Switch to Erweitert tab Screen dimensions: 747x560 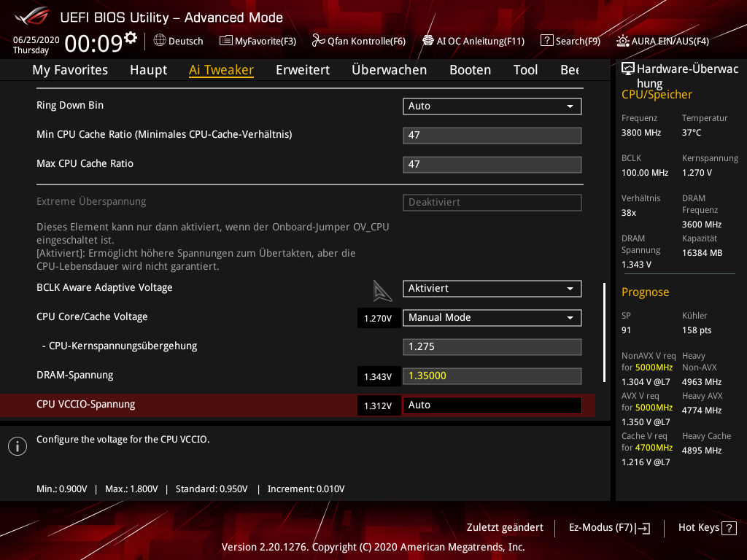tap(303, 70)
